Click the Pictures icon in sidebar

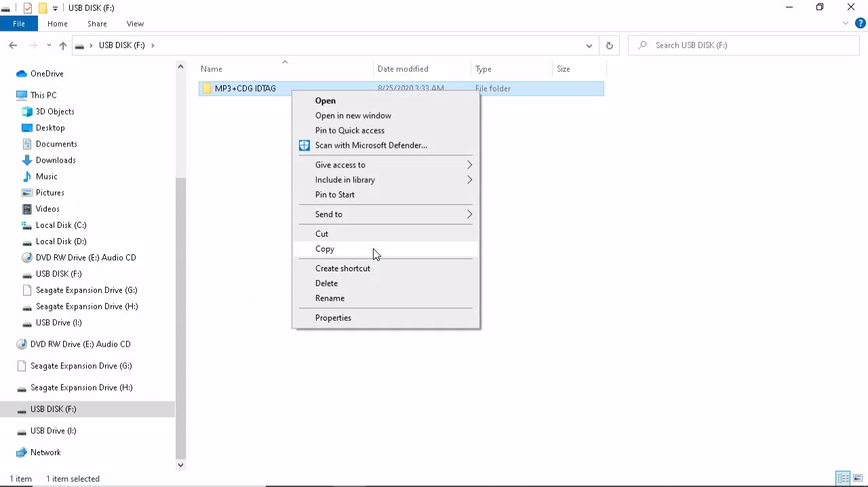pyautogui.click(x=27, y=193)
